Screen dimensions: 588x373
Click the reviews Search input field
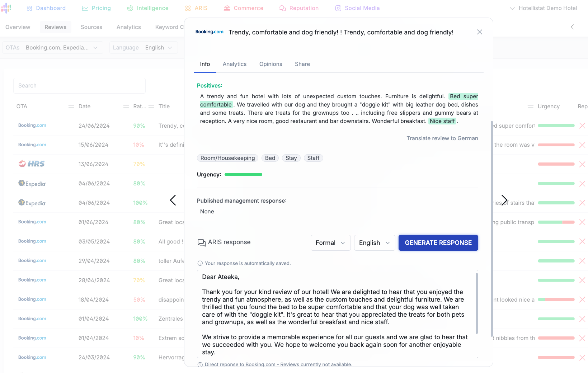click(79, 86)
